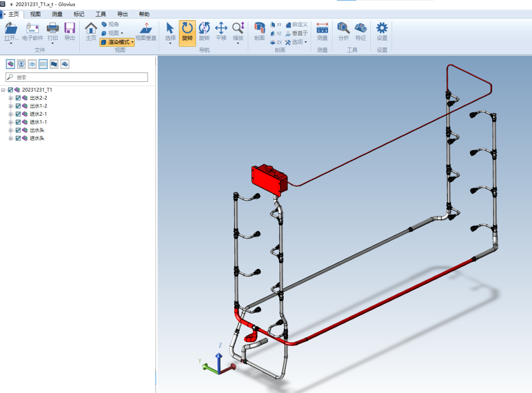Image resolution: width=532 pixels, height=393 pixels.
Task: Click the 主页 home view icon
Action: coord(91,32)
